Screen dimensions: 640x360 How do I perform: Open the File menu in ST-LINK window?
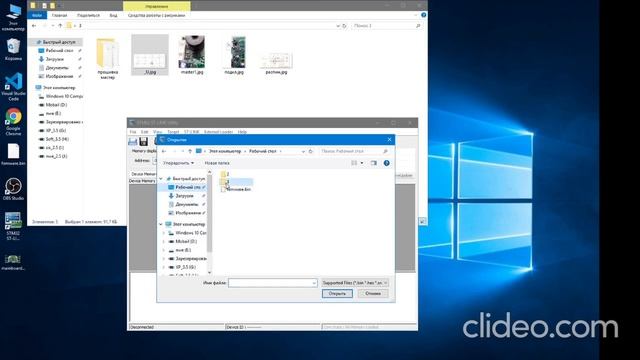coord(133,132)
